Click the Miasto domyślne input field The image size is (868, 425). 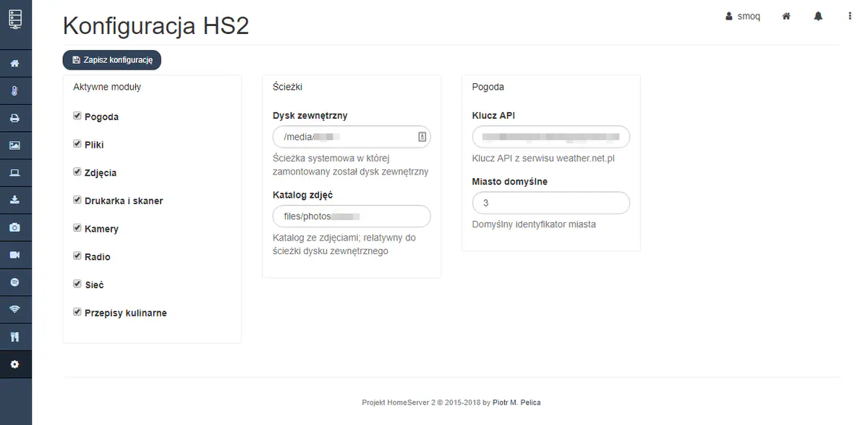coord(550,203)
